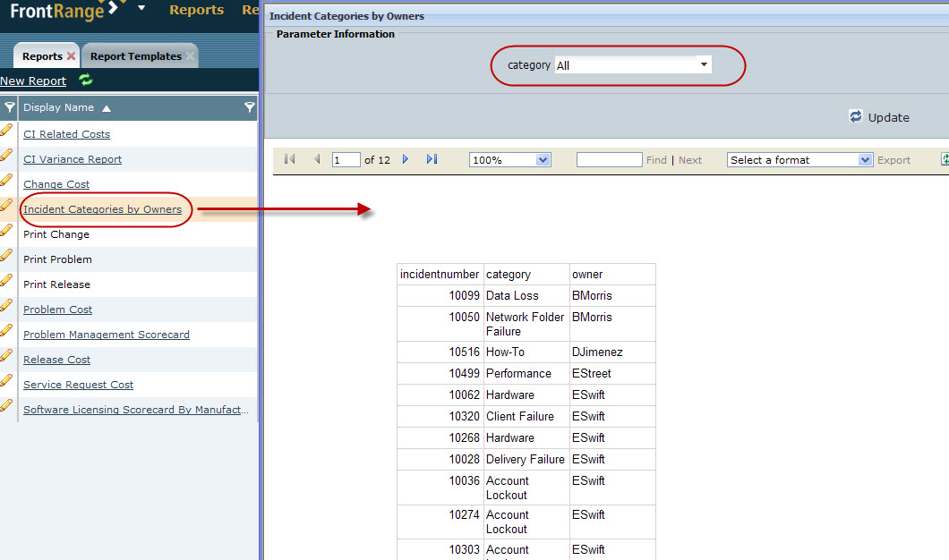Click the Data Loss category cell
This screenshot has width=949, height=560.
point(526,296)
